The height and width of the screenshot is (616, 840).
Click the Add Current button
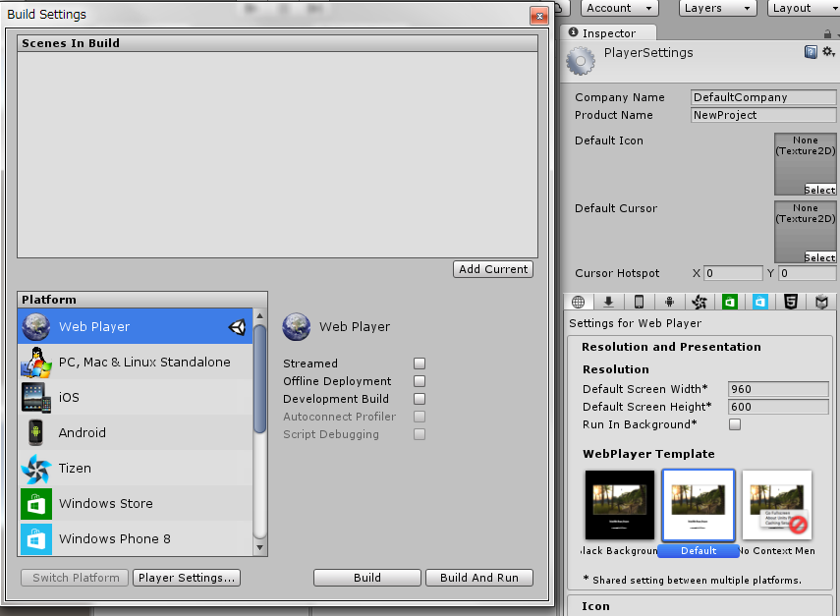pyautogui.click(x=493, y=269)
